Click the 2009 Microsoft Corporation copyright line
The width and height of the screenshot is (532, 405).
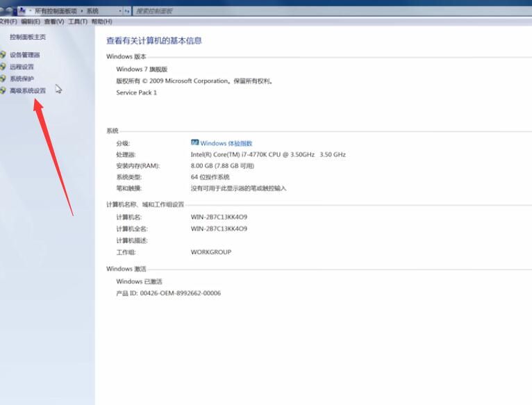coord(194,81)
